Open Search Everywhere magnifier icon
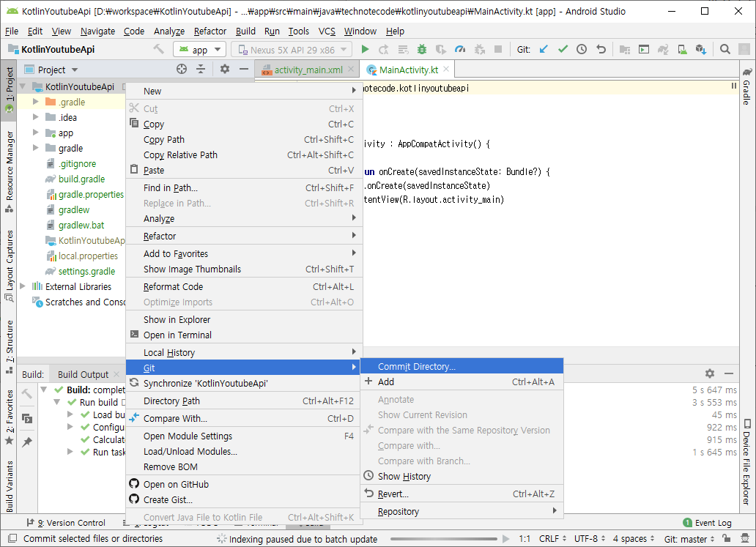Image resolution: width=756 pixels, height=547 pixels. (x=724, y=49)
